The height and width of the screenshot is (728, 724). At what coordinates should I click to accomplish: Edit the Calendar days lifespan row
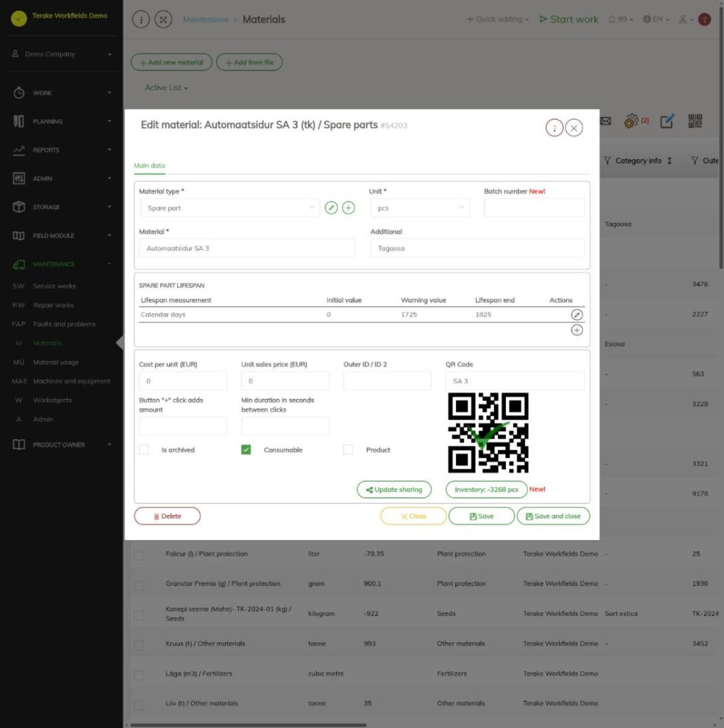[x=576, y=314]
